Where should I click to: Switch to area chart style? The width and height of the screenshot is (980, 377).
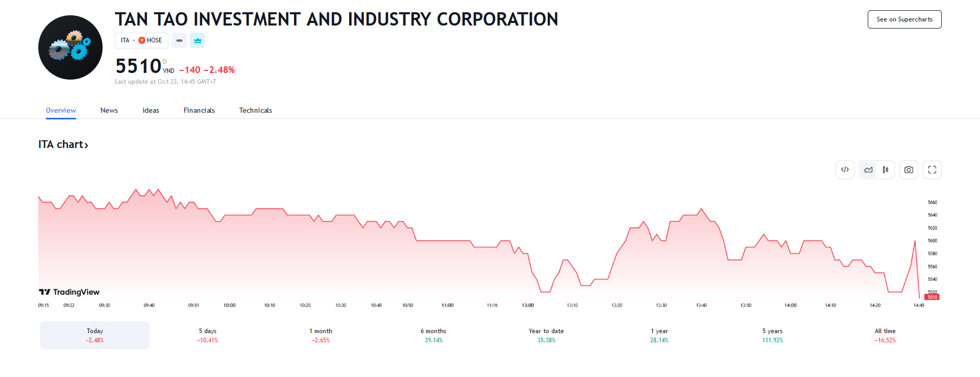pyautogui.click(x=868, y=170)
